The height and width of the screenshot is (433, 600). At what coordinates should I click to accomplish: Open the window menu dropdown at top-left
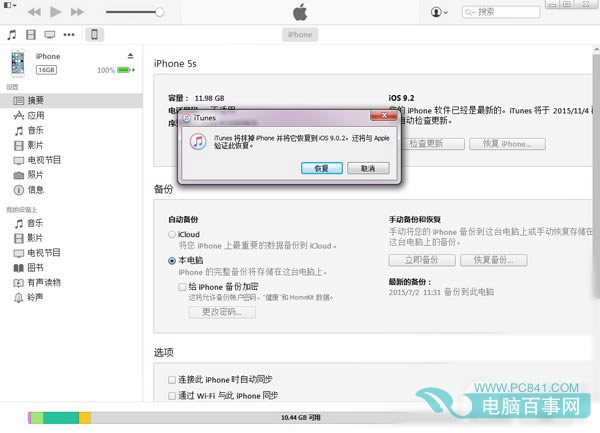point(10,5)
